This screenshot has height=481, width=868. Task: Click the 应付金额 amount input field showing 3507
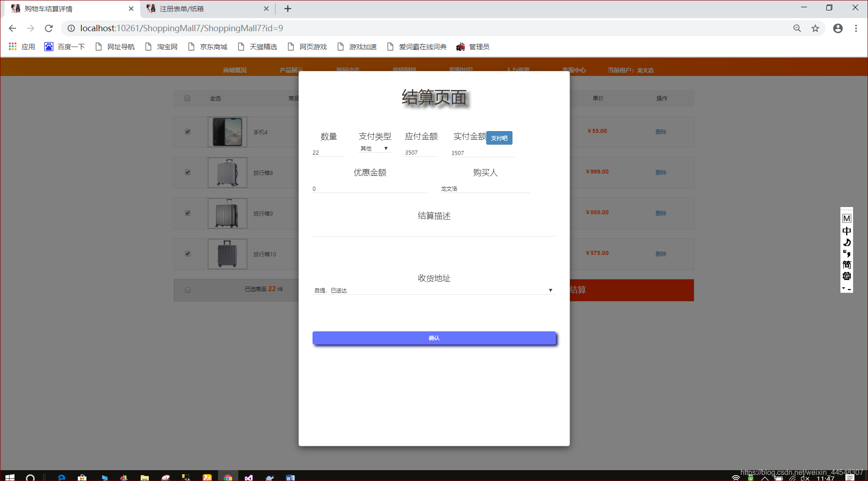click(x=420, y=152)
